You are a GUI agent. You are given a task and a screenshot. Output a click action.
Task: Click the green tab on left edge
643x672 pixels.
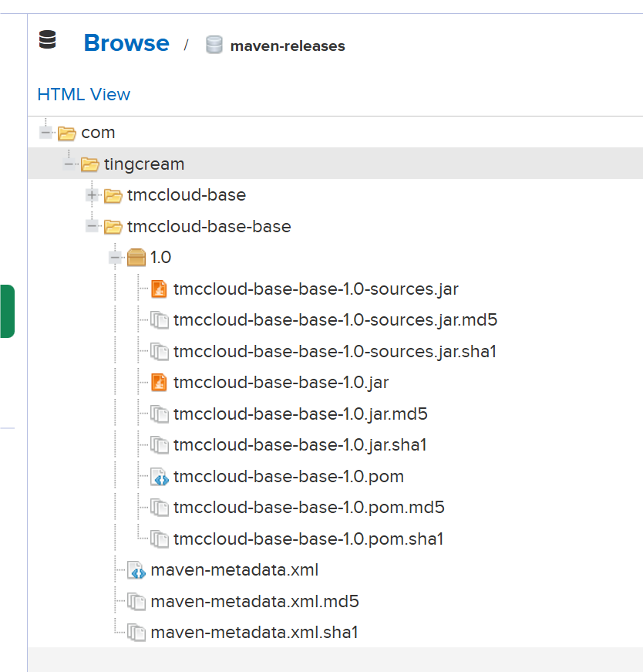7,311
